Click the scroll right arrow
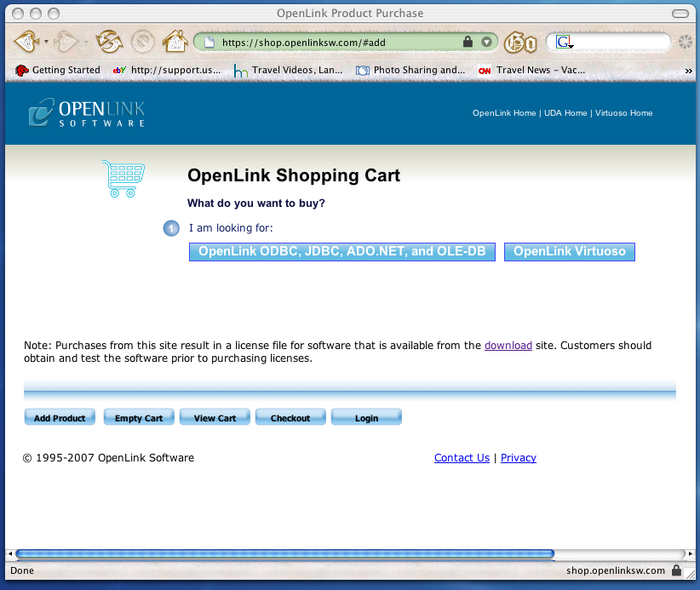Image resolution: width=700 pixels, height=590 pixels. point(690,554)
